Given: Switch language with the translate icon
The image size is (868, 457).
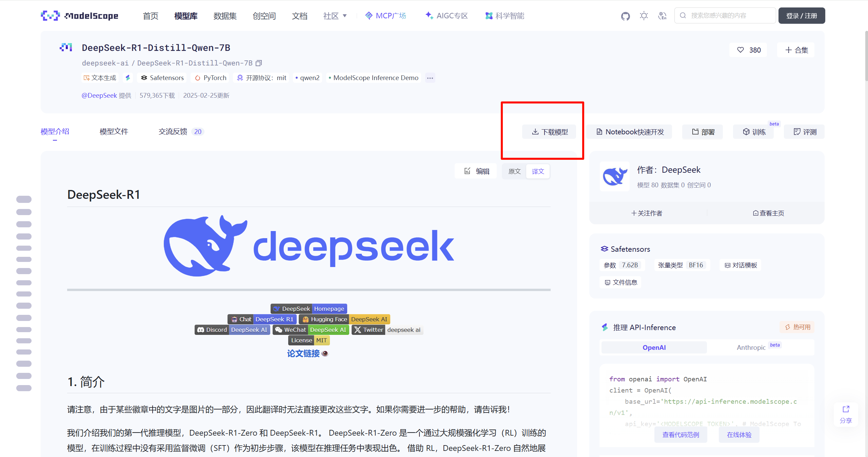Looking at the screenshot, I should click(x=662, y=16).
